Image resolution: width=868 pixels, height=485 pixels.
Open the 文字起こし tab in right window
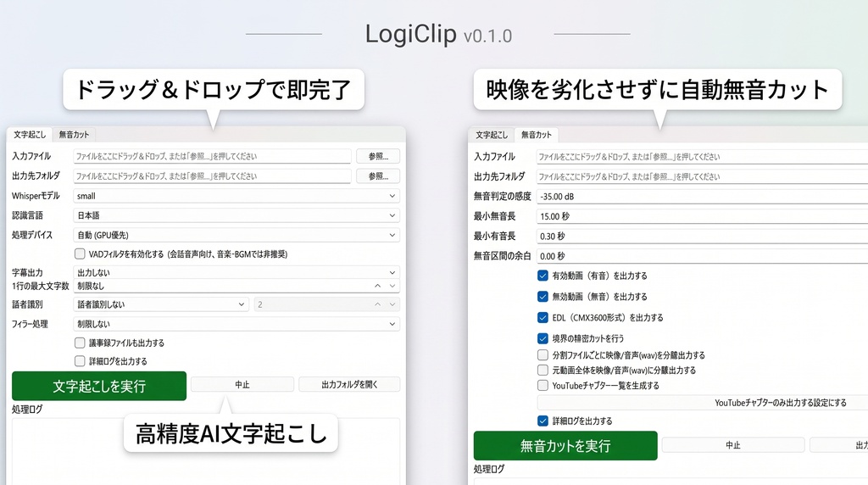pos(491,135)
